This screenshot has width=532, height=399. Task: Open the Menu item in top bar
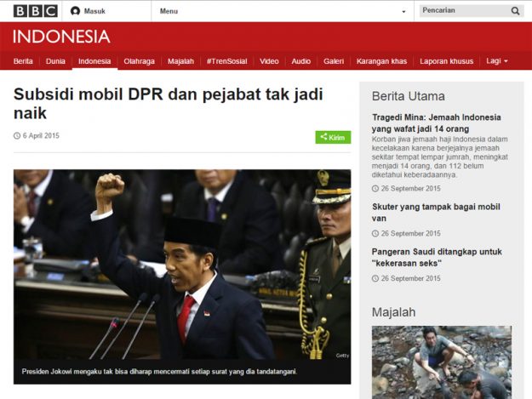pyautogui.click(x=169, y=11)
